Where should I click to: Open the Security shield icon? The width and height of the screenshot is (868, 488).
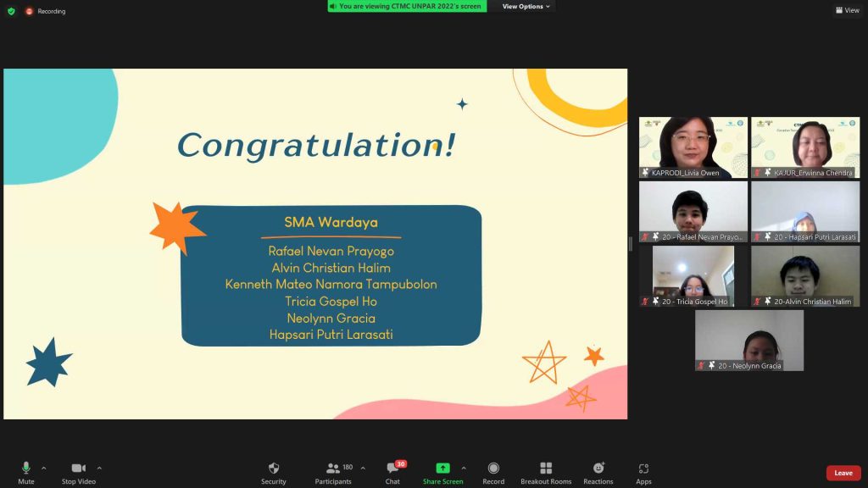273,469
